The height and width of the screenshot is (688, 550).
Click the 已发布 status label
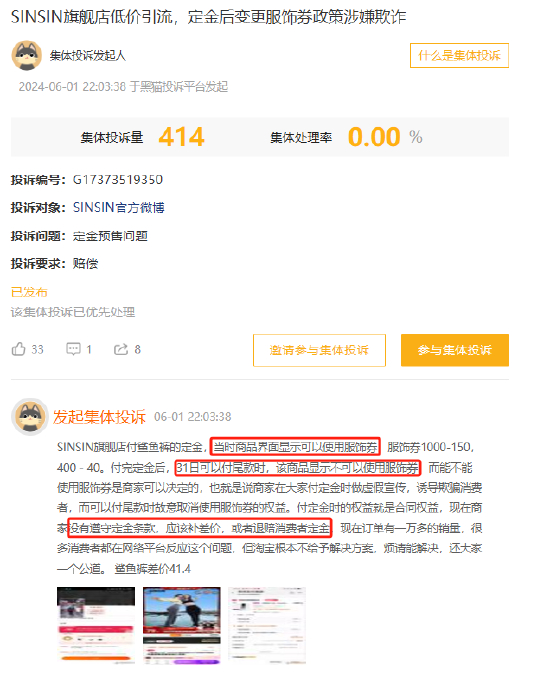coord(29,292)
